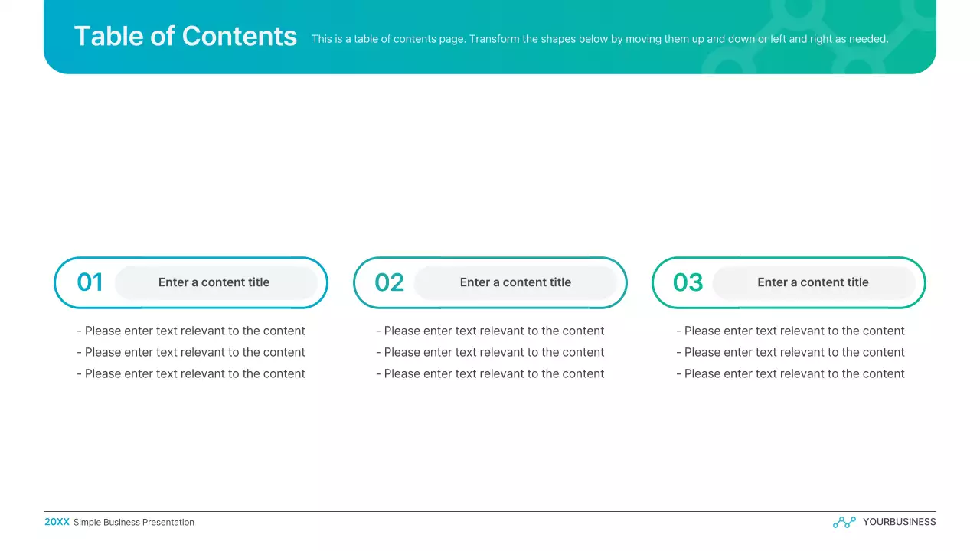Select the third 'Enter a content title' placeholder
This screenshot has height=551, width=980.
tap(813, 282)
